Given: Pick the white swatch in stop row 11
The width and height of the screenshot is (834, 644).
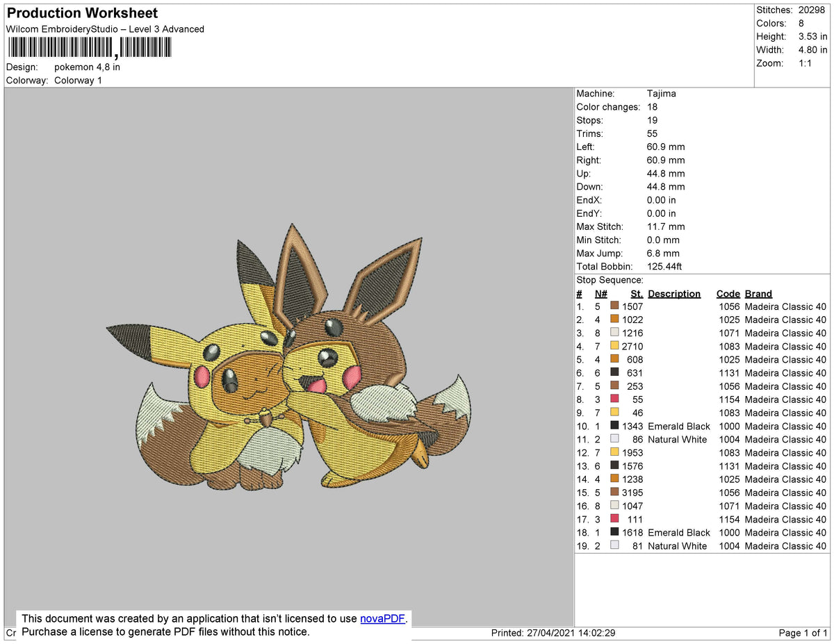Looking at the screenshot, I should pyautogui.click(x=614, y=439).
